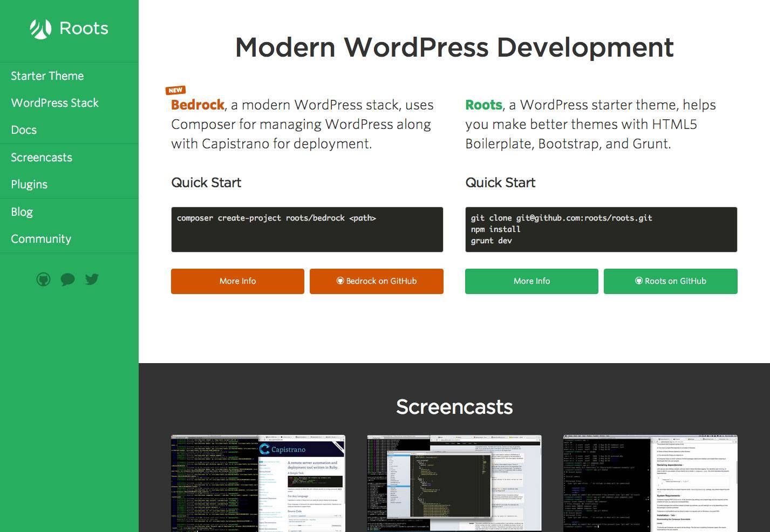
Task: Click the Screencasts section heading
Action: tap(454, 407)
